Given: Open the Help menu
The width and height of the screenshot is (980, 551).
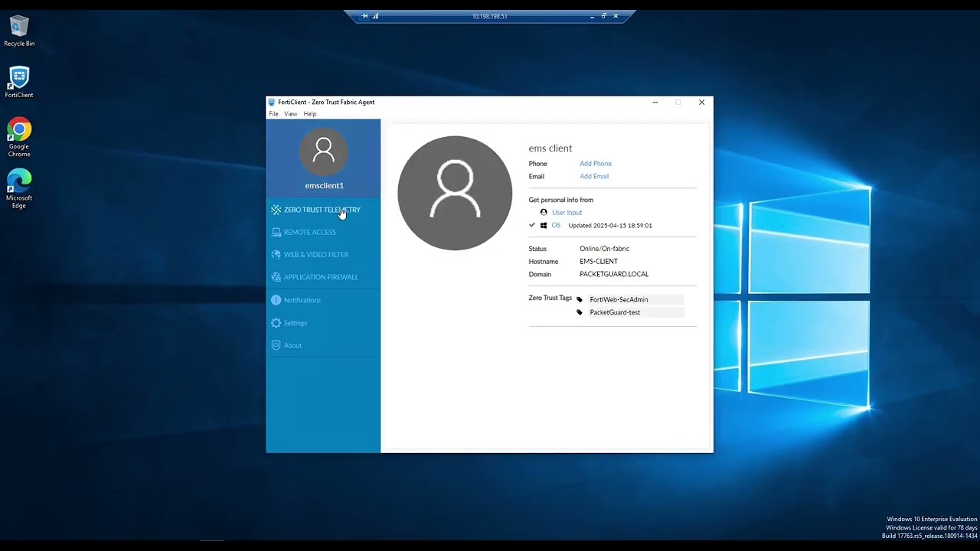Looking at the screenshot, I should (x=310, y=114).
